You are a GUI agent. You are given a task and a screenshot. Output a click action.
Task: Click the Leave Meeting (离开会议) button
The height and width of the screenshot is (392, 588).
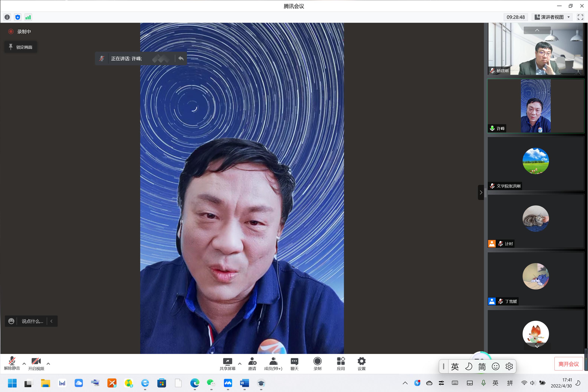click(569, 364)
